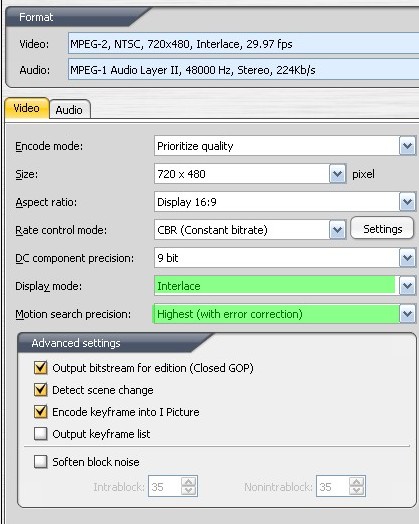Image resolution: width=419 pixels, height=524 pixels.
Task: Expand Rate control mode dropdown arrow
Action: pos(337,230)
